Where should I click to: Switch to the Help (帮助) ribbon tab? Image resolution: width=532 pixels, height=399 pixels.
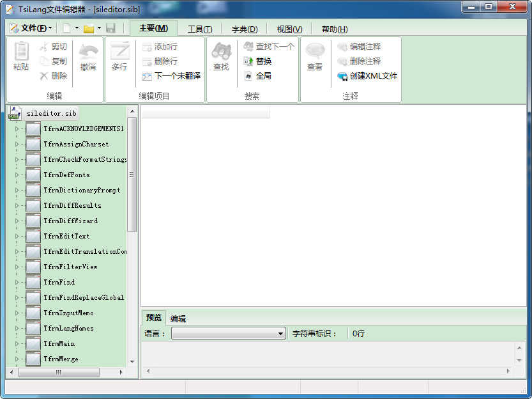(x=335, y=29)
